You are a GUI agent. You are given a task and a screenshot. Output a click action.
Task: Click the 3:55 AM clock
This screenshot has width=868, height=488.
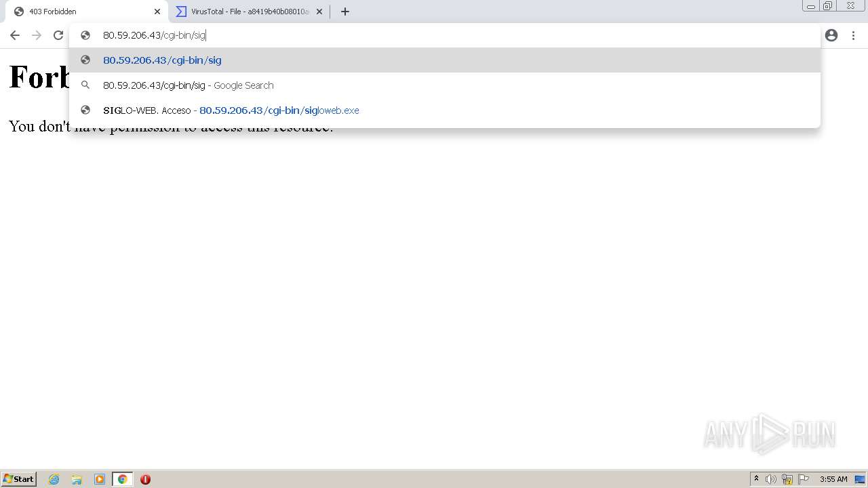coord(833,479)
